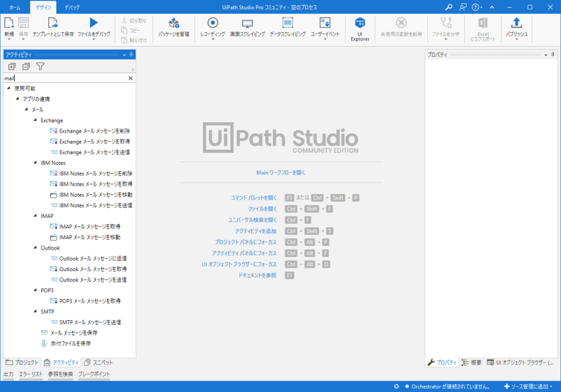The image size is (561, 392).
Task: Clear the activity search box with X
Action: [x=130, y=78]
